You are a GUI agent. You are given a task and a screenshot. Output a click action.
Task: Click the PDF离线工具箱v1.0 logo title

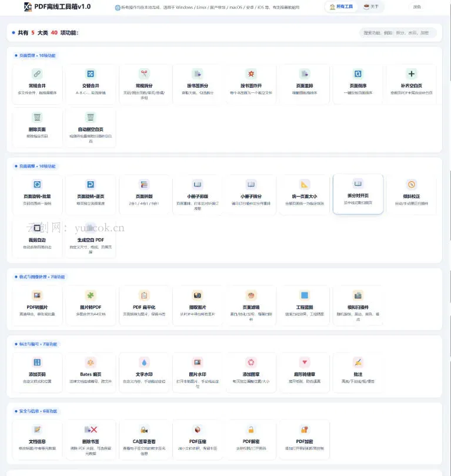[57, 6]
